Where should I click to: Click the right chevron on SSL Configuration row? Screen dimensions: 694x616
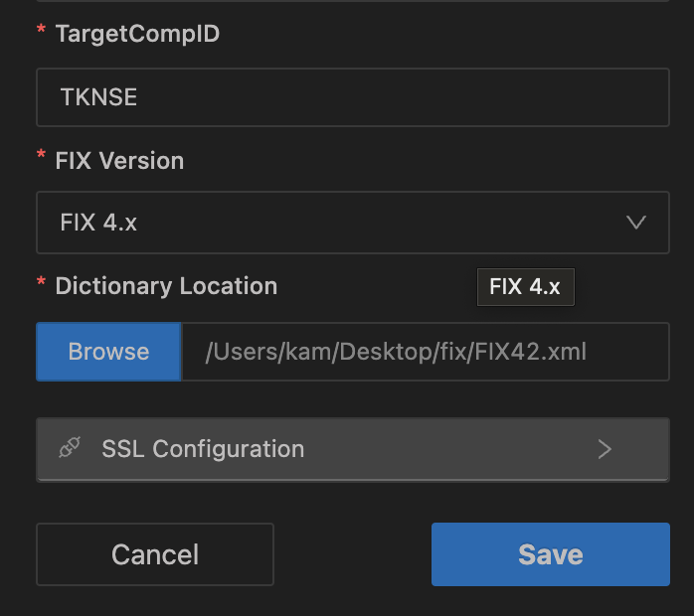pos(605,449)
